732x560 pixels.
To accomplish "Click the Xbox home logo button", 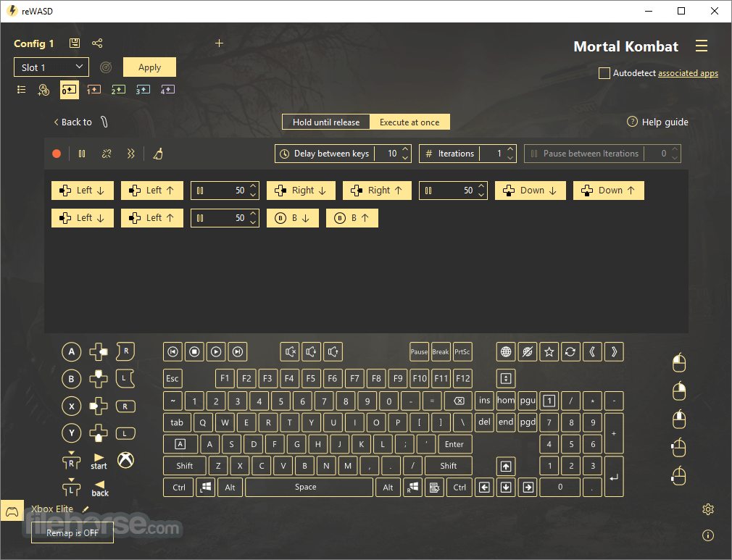I will pos(125,460).
